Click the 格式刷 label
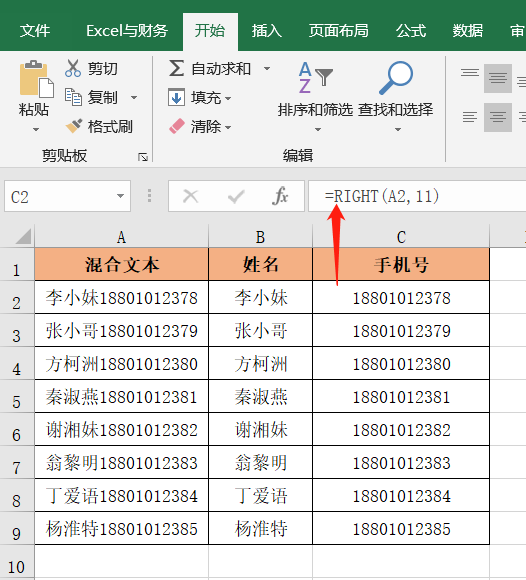 coord(110,127)
